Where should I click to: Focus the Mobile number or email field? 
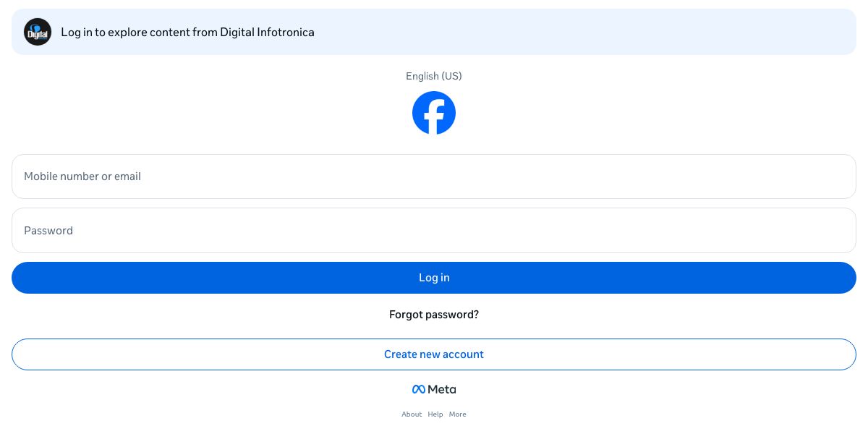pos(434,176)
